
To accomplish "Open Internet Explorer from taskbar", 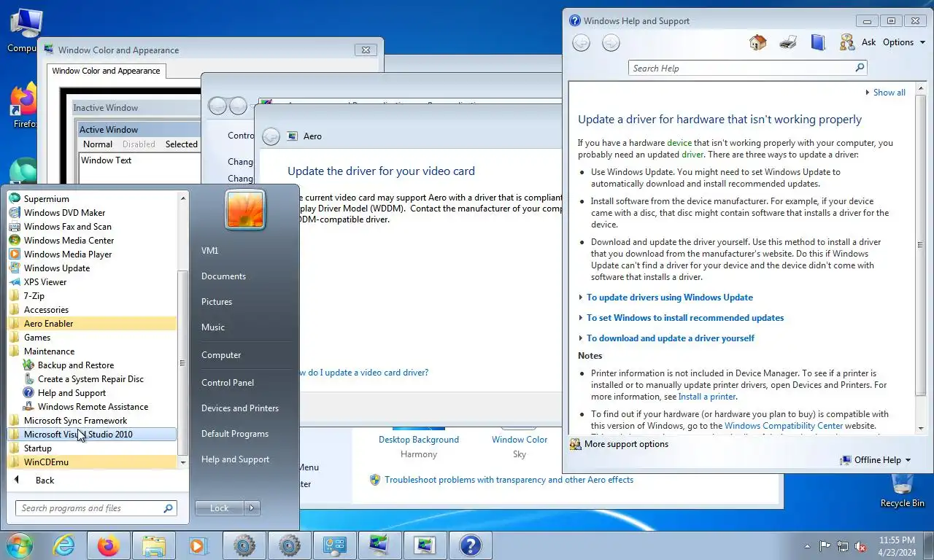I will pos(64,545).
